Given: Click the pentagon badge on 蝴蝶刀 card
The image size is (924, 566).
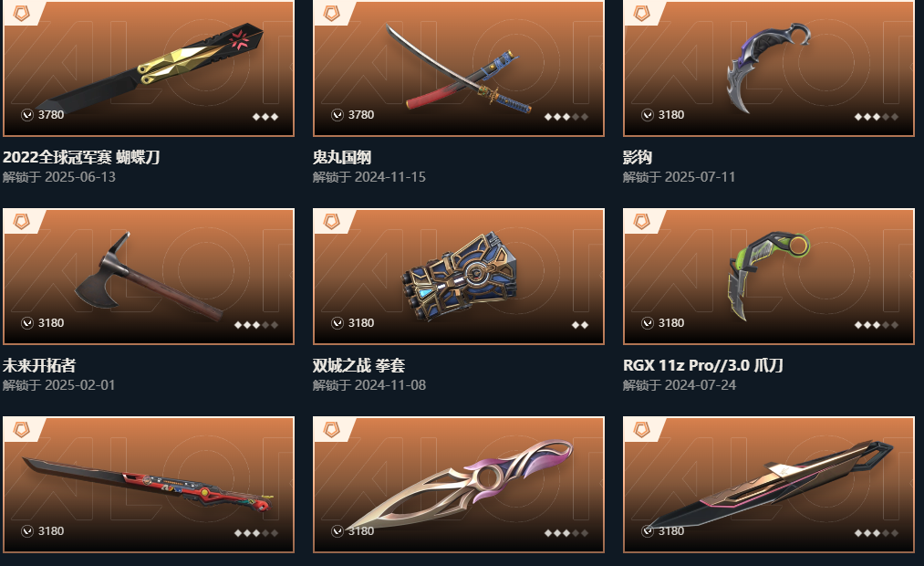Looking at the screenshot, I should [22, 13].
